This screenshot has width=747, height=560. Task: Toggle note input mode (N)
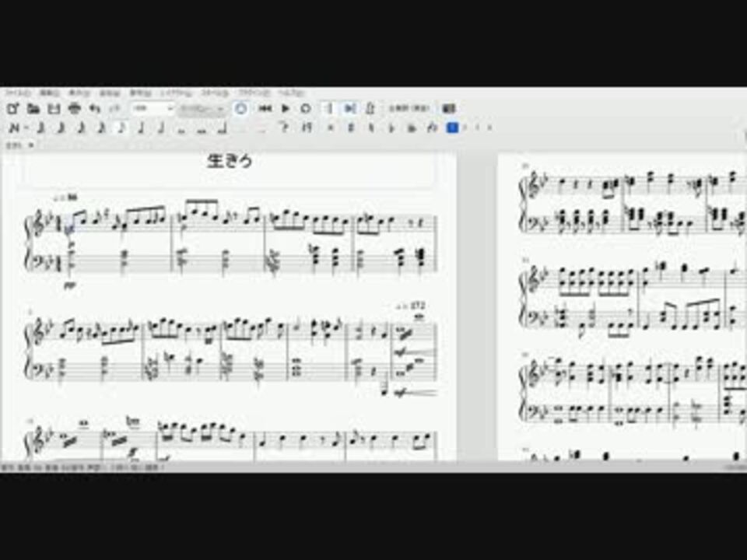[x=14, y=128]
